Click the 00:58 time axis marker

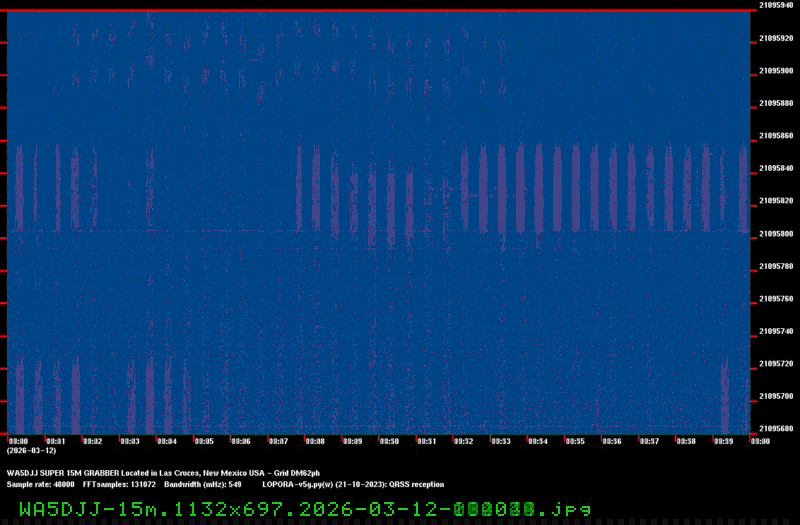685,441
